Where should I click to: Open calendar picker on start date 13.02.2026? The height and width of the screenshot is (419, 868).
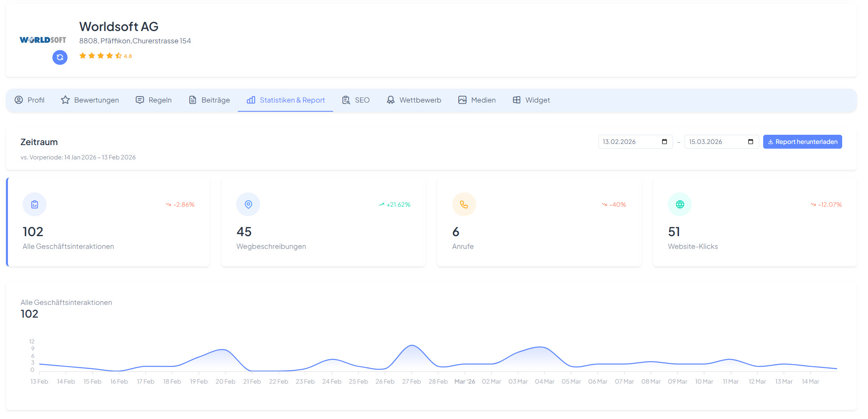[x=664, y=142]
